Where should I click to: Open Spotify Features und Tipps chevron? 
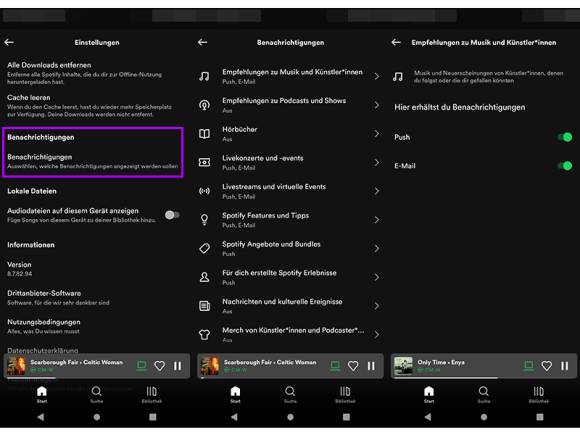pos(377,220)
